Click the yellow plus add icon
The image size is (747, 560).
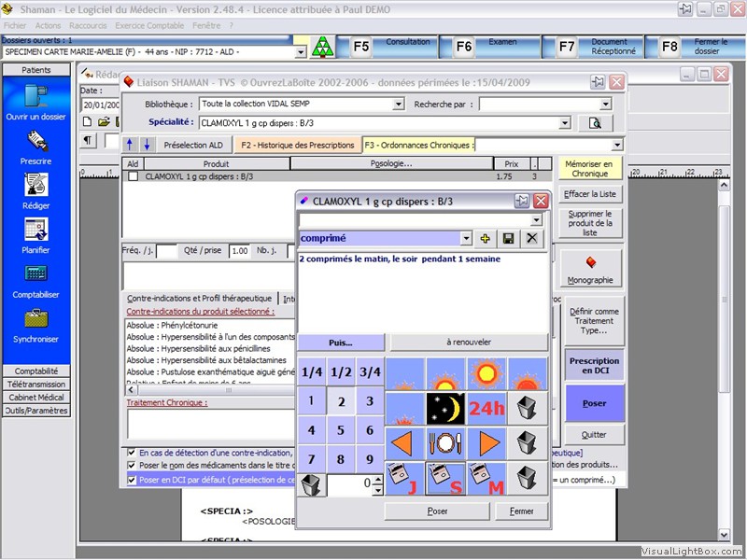(x=485, y=239)
